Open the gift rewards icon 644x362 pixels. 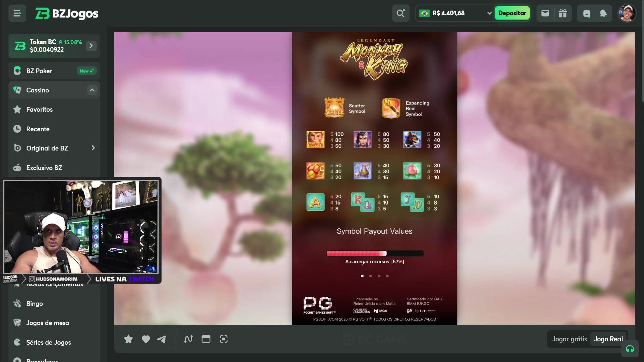pos(563,13)
